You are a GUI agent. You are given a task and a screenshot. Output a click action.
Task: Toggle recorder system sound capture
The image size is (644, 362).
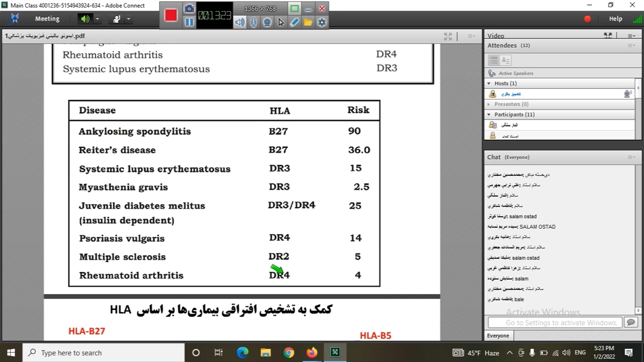click(x=240, y=22)
